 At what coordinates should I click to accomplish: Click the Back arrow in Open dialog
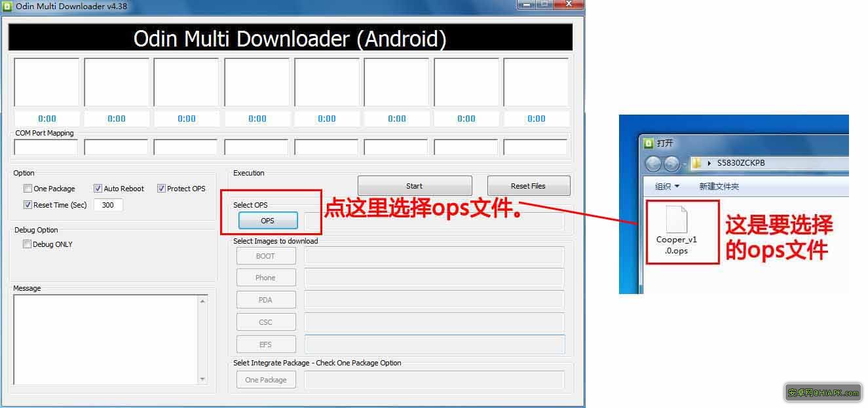coord(653,163)
